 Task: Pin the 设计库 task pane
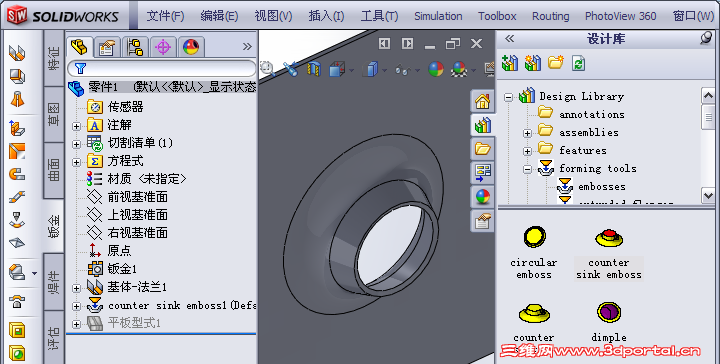[x=706, y=38]
